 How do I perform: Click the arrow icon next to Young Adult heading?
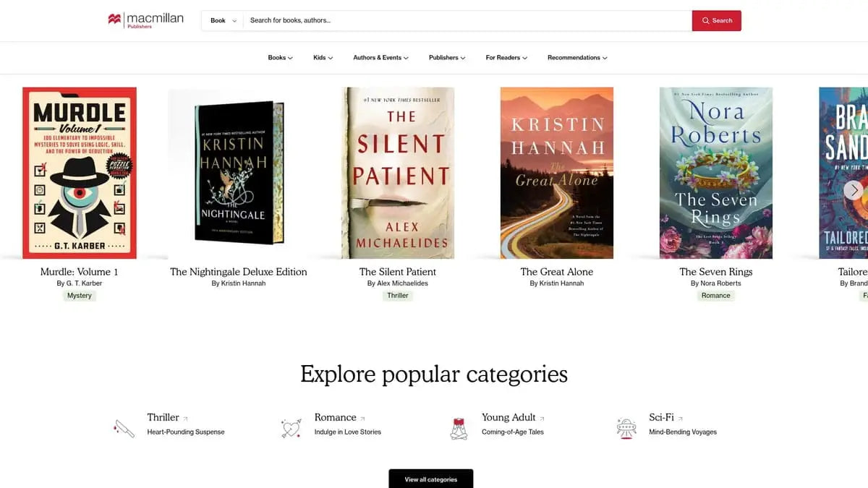(542, 419)
